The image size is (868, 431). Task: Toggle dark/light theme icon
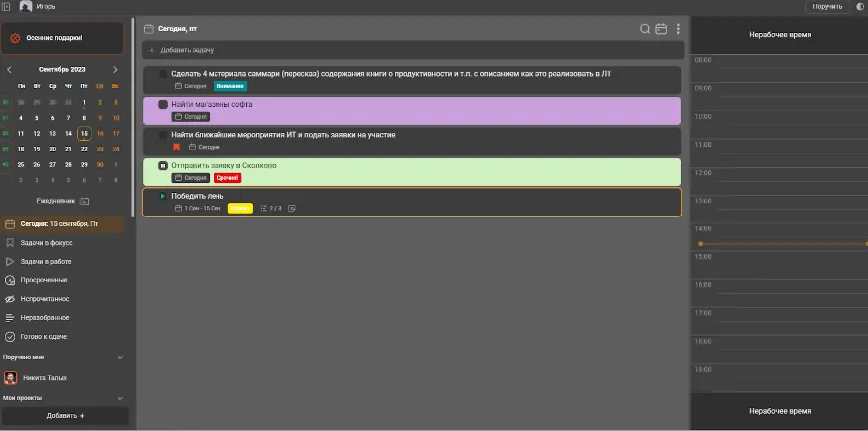tap(860, 6)
